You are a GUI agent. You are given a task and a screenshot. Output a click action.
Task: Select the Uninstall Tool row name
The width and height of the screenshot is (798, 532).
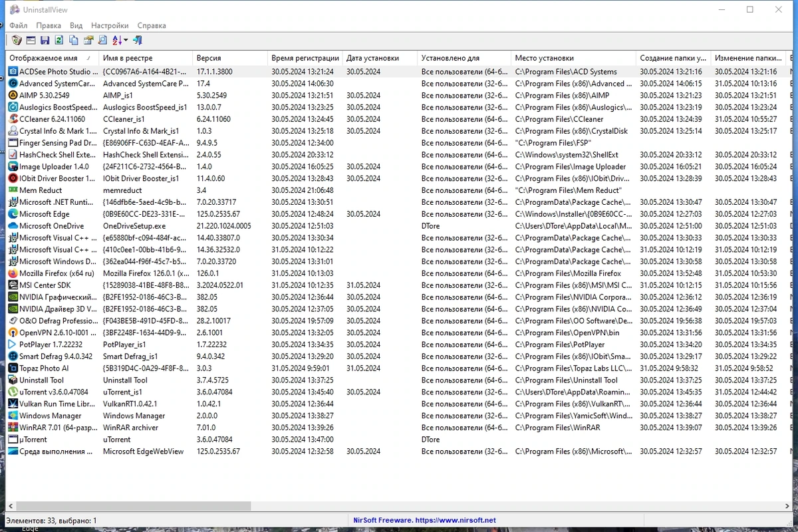point(41,380)
